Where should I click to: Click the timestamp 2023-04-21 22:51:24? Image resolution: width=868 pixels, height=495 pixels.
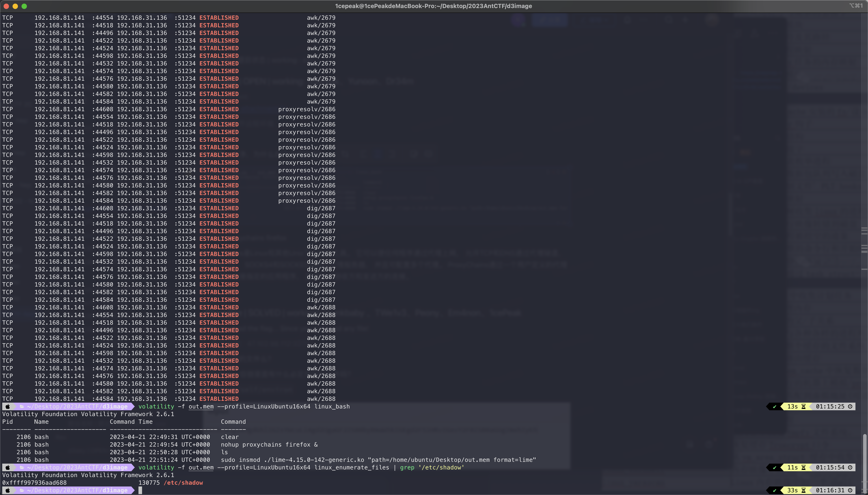tap(143, 460)
